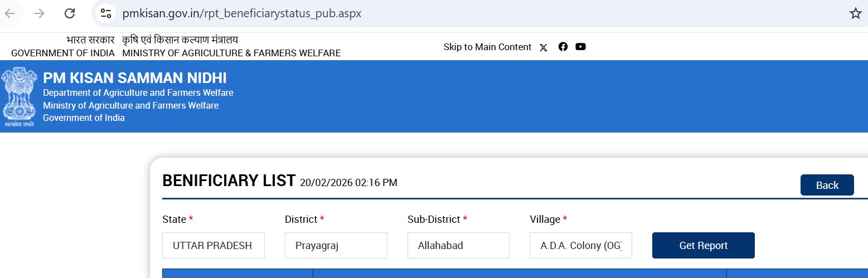
Task: Click the PM KISAN SAMMAN NIDHI title
Action: click(135, 78)
